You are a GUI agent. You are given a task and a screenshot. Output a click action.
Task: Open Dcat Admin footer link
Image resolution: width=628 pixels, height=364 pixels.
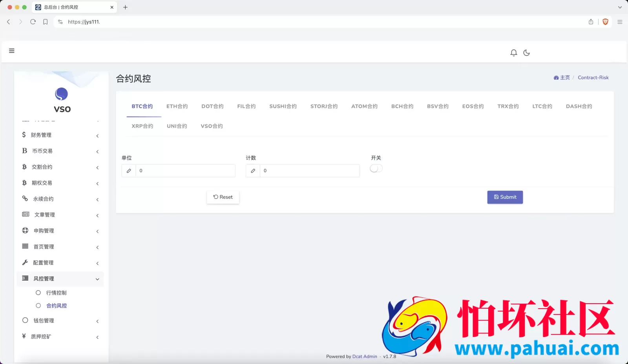365,357
